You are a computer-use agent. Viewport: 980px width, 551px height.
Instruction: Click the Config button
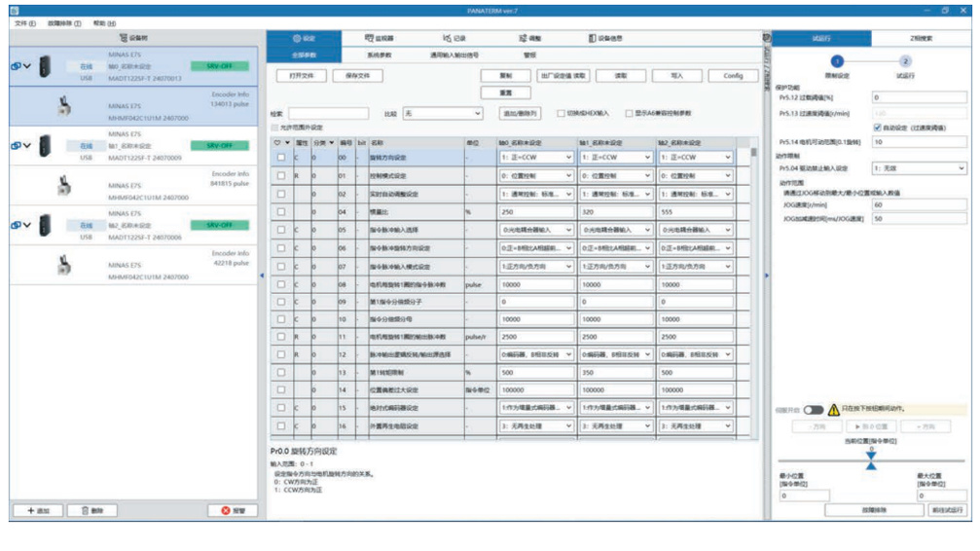tap(733, 76)
